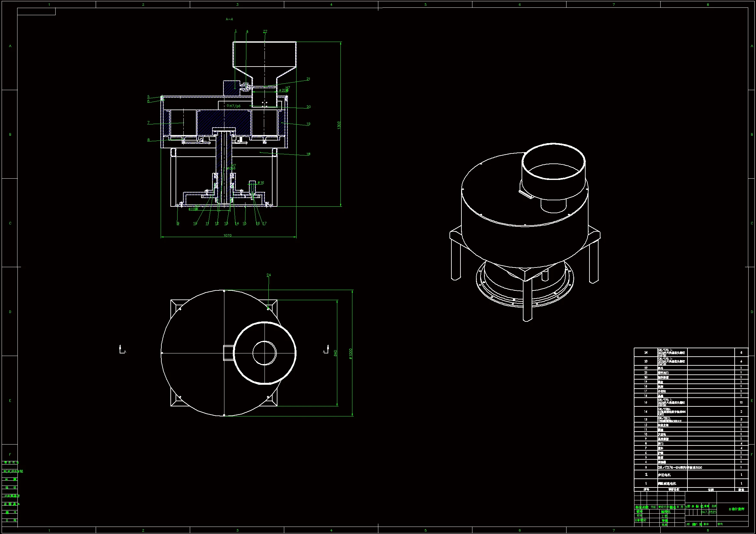Click part callout number 21
This screenshot has height=534, width=756.
point(308,79)
